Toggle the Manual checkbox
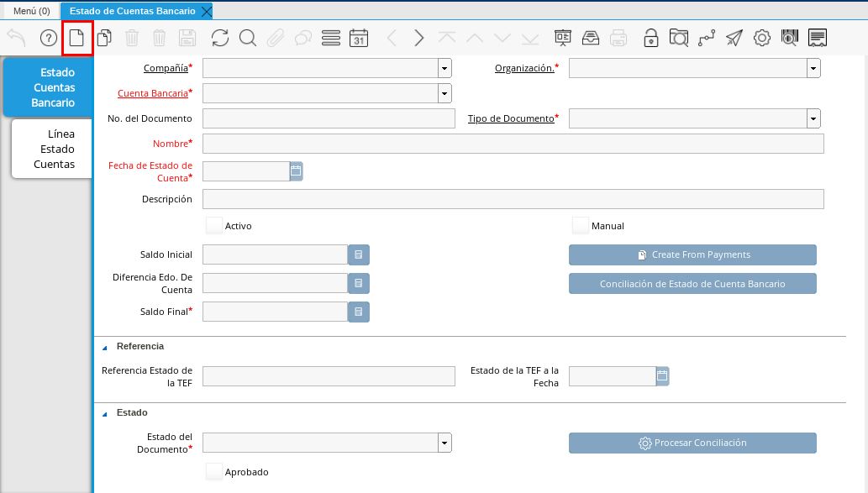The width and height of the screenshot is (868, 493). 580,226
